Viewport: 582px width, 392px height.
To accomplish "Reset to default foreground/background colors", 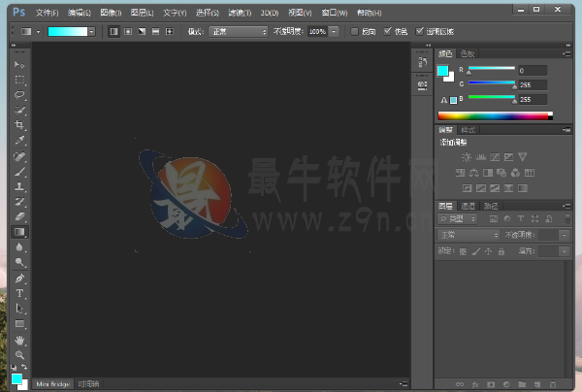I will coord(14,367).
